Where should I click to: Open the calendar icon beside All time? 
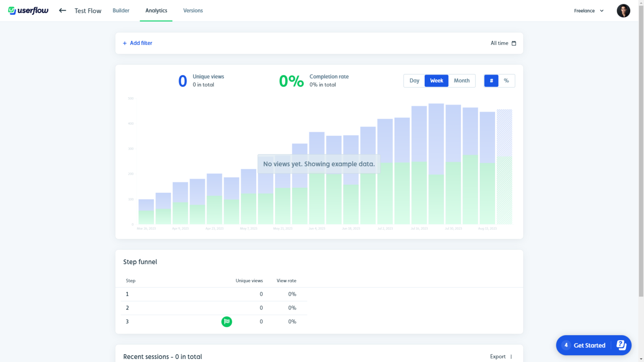[513, 43]
